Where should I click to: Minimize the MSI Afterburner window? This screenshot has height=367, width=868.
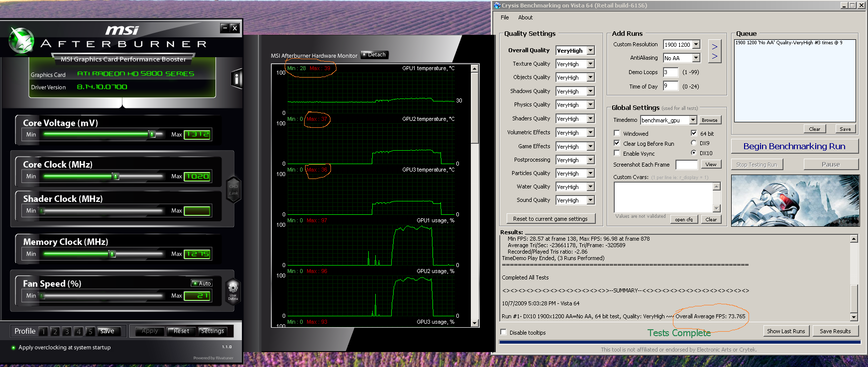[x=225, y=28]
